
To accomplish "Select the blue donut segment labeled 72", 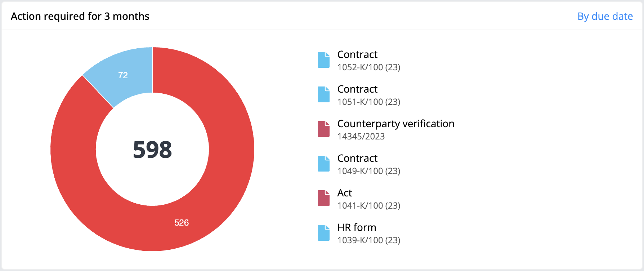I will click(x=123, y=75).
